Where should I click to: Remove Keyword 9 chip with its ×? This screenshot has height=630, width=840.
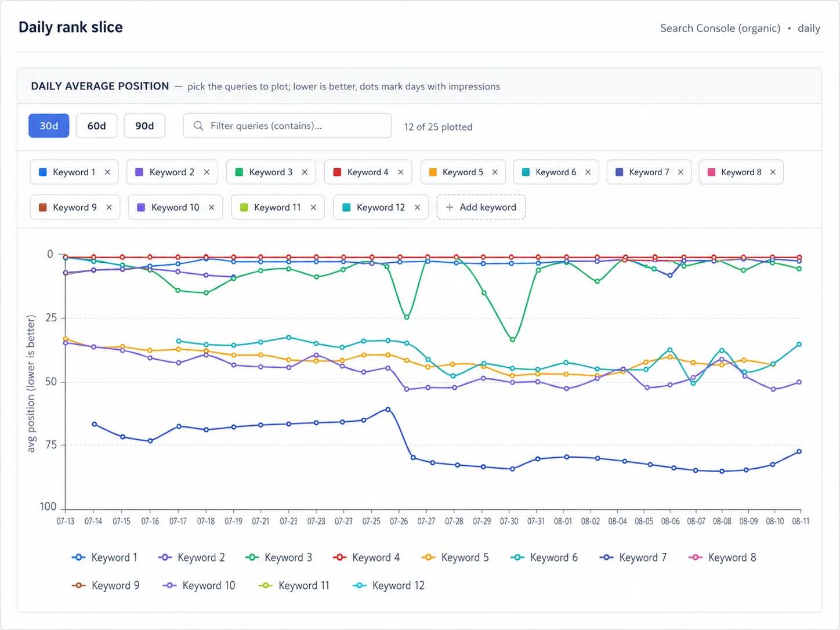(x=109, y=207)
